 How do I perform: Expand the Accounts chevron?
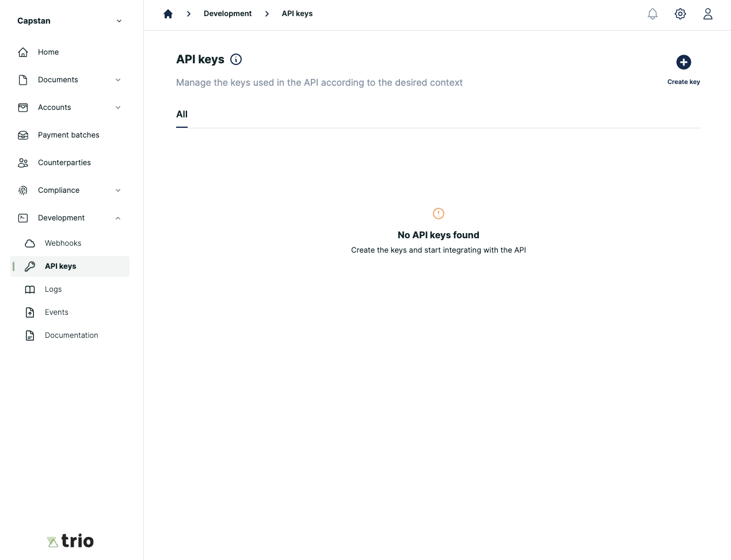coord(118,108)
